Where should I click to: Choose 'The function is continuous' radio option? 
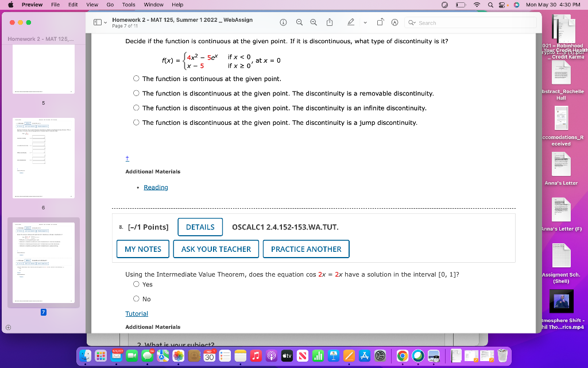pyautogui.click(x=136, y=78)
